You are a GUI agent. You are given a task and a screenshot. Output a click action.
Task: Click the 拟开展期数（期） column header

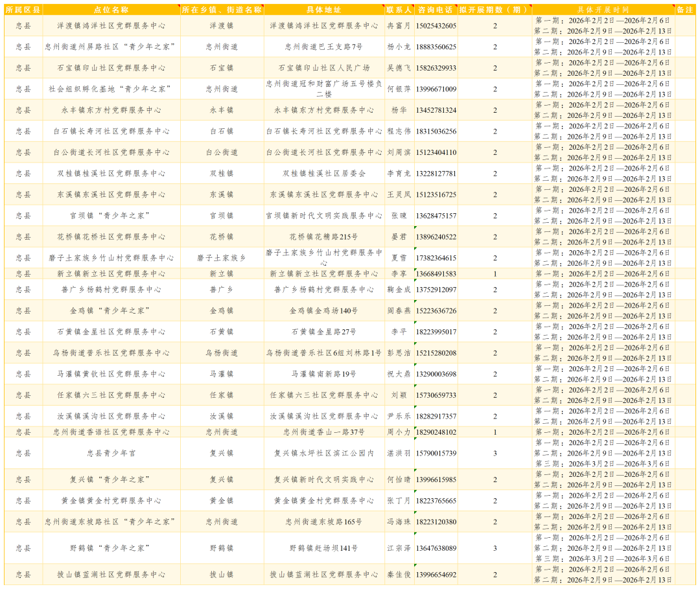[x=495, y=10]
